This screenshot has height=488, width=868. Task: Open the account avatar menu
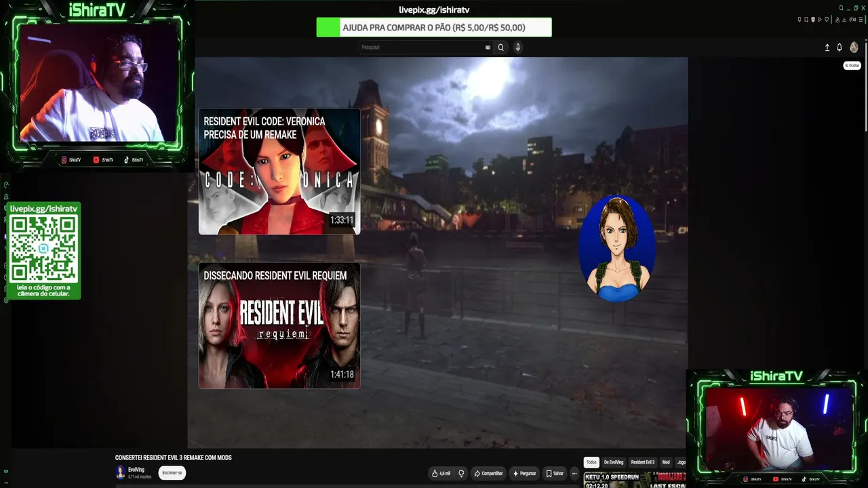click(854, 47)
